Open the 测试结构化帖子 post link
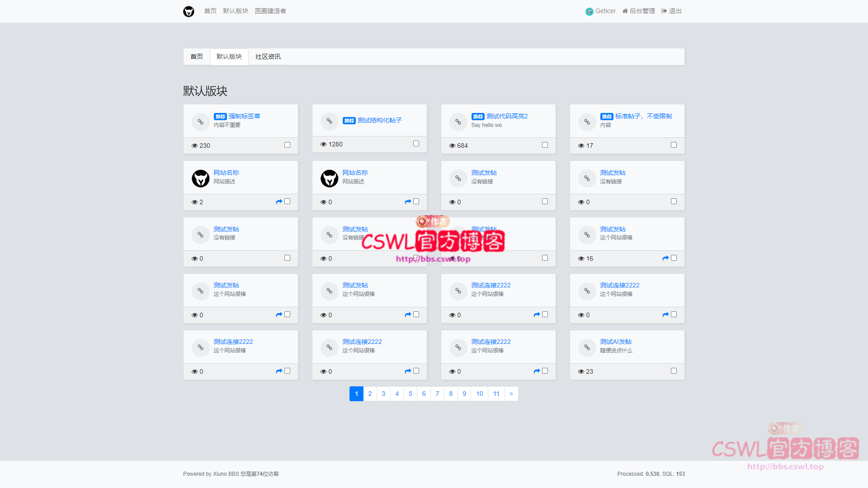The image size is (868, 488). [379, 120]
